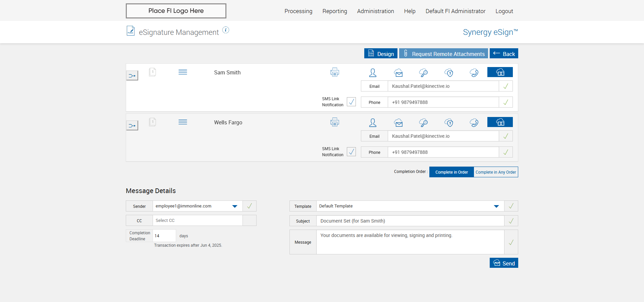The image size is (644, 302).
Task: Click the Sam Smith signer name
Action: pyautogui.click(x=227, y=72)
